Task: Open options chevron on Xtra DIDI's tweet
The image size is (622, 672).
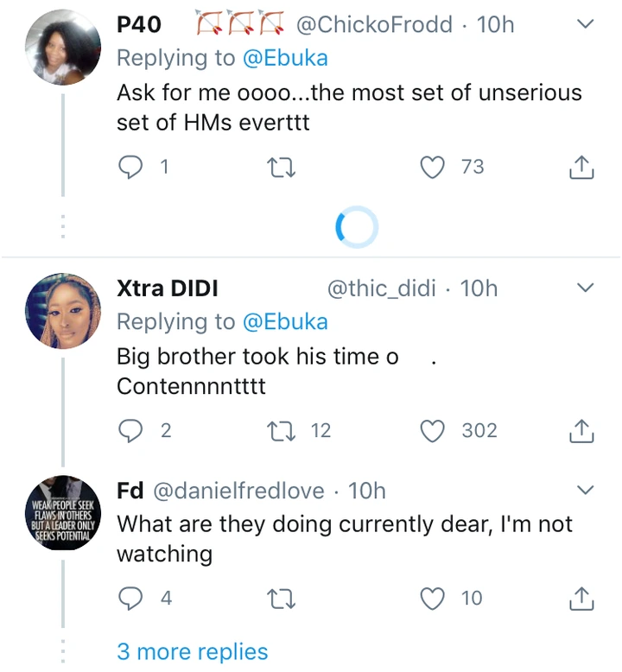Action: click(585, 288)
